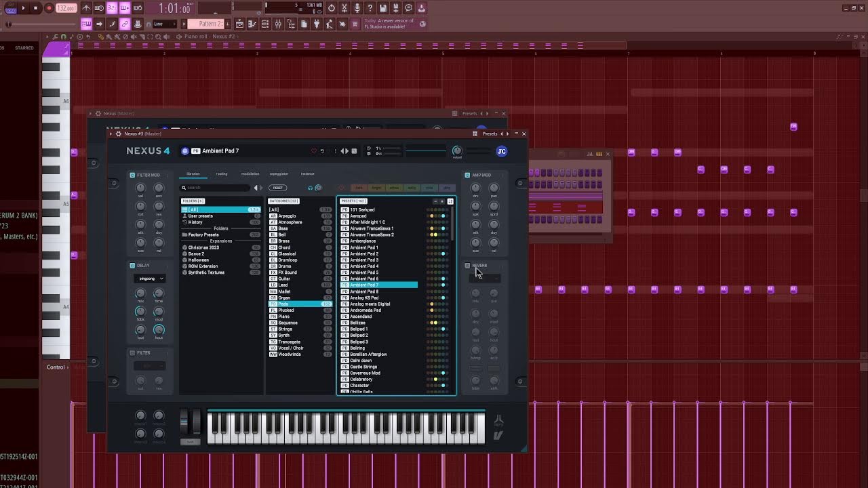
Task: Start playback with the FL Studio play button
Action: pyautogui.click(x=23, y=8)
